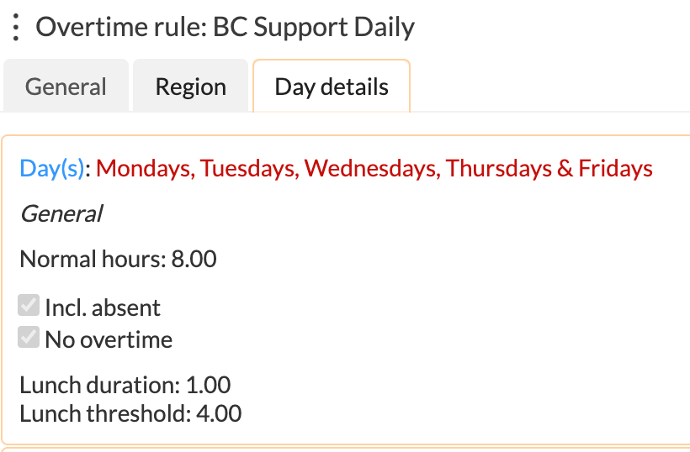Click the Lunch threshold 4.00 line
This screenshot has height=452, width=690.
pos(130,413)
